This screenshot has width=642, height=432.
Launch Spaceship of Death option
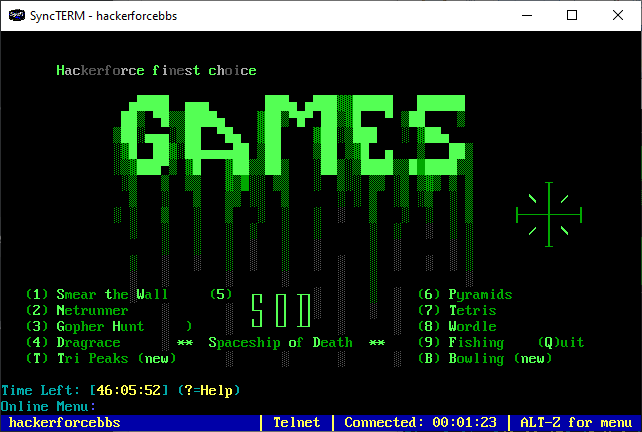(x=280, y=343)
